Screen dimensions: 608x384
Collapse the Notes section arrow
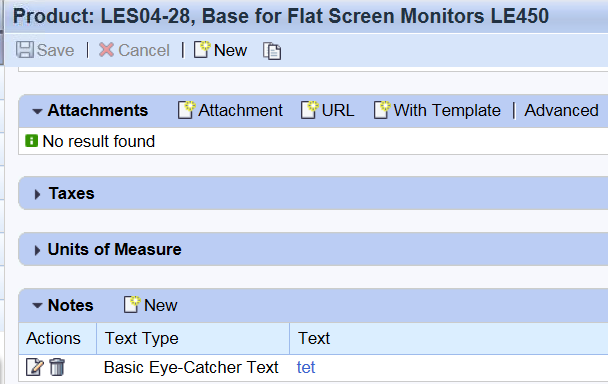pyautogui.click(x=37, y=306)
